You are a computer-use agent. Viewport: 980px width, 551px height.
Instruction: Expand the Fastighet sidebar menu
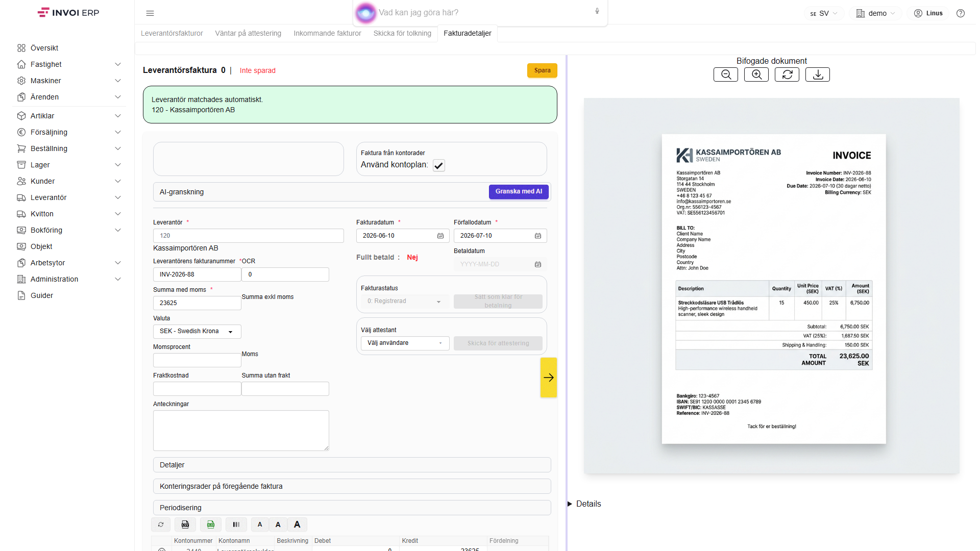tap(69, 64)
